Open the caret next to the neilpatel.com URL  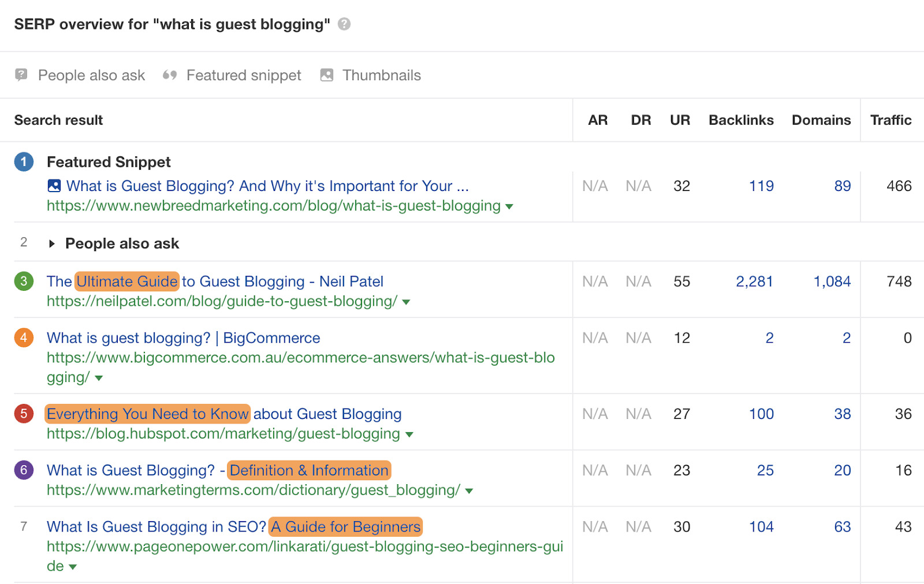[x=406, y=301]
